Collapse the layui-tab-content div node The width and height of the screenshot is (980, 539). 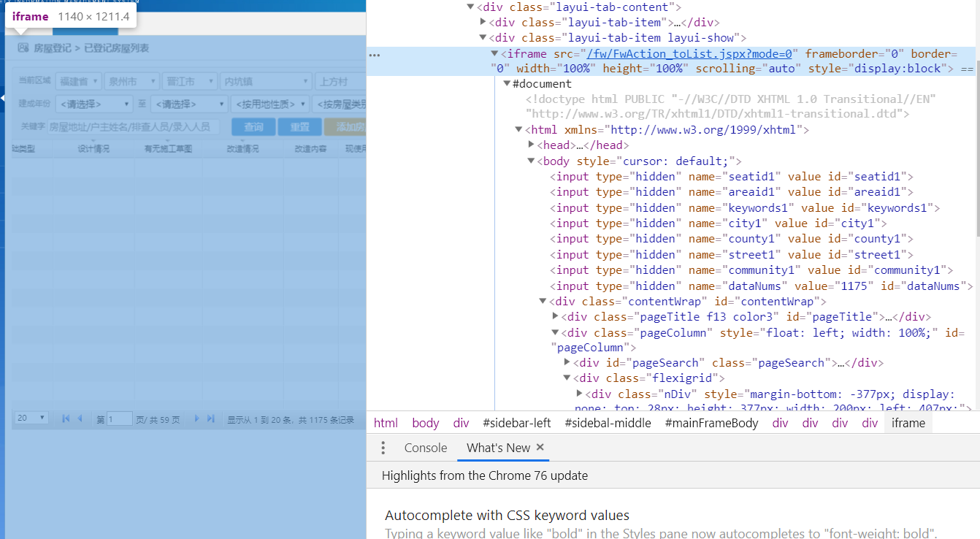click(470, 7)
